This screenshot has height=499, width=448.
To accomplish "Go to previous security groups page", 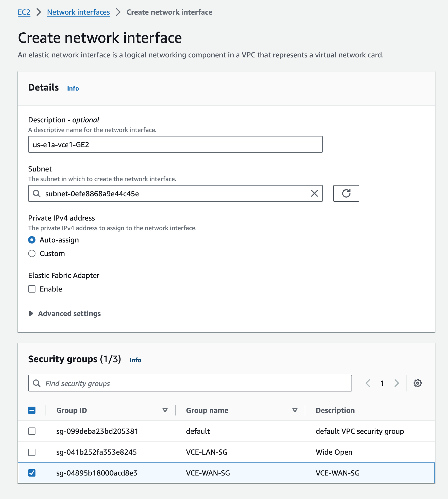I will tap(368, 383).
